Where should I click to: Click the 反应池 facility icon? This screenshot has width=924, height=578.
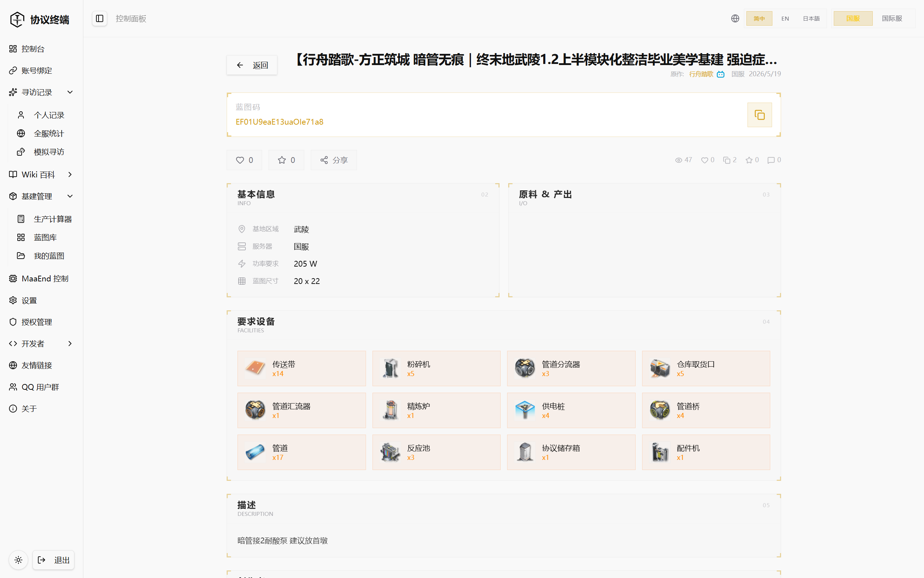tap(390, 452)
